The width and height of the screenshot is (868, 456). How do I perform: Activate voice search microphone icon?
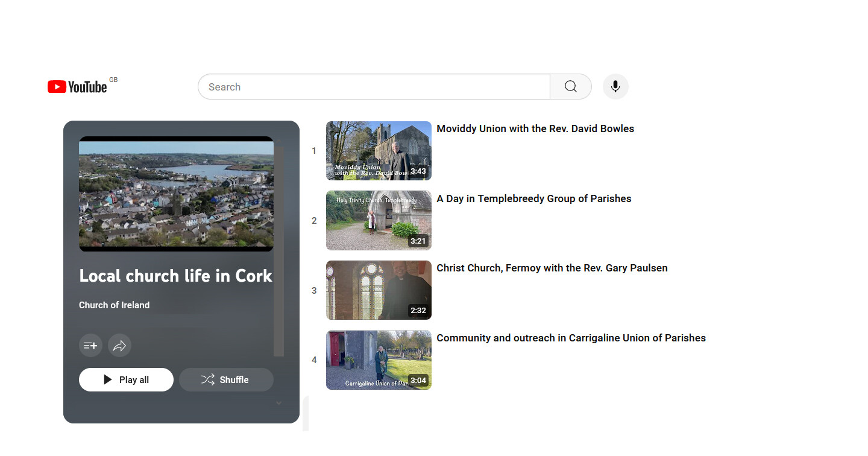[x=615, y=87]
